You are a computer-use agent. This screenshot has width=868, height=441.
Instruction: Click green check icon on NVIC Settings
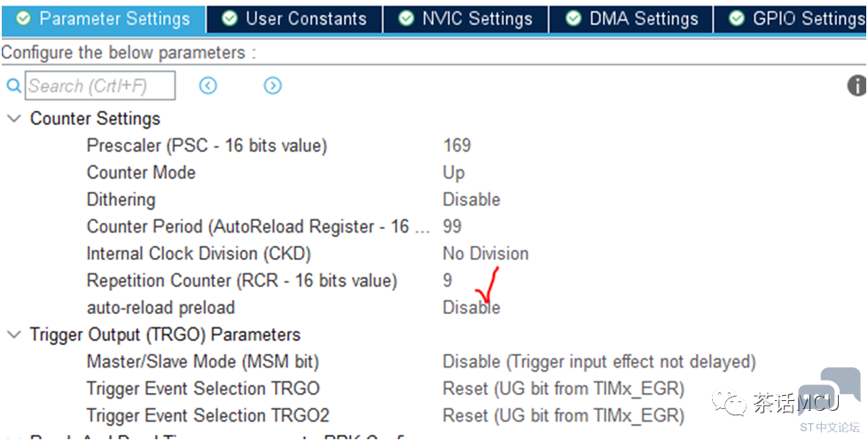pyautogui.click(x=406, y=19)
